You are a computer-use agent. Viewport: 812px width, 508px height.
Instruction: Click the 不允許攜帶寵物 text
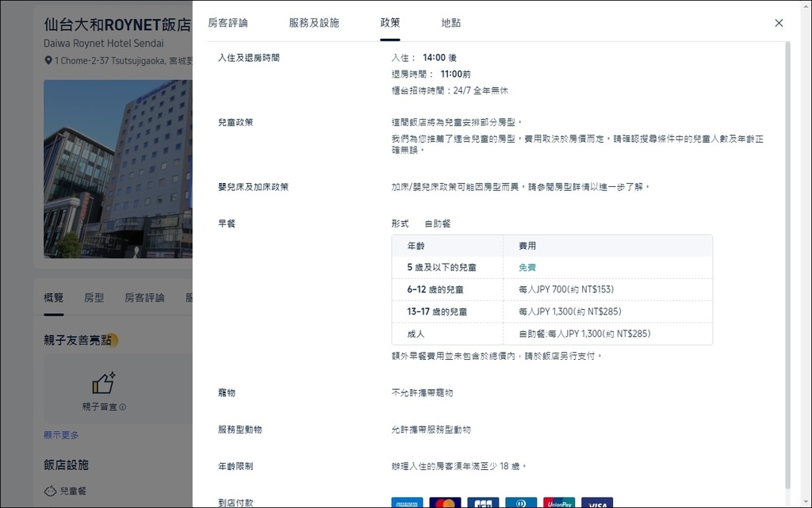(422, 393)
